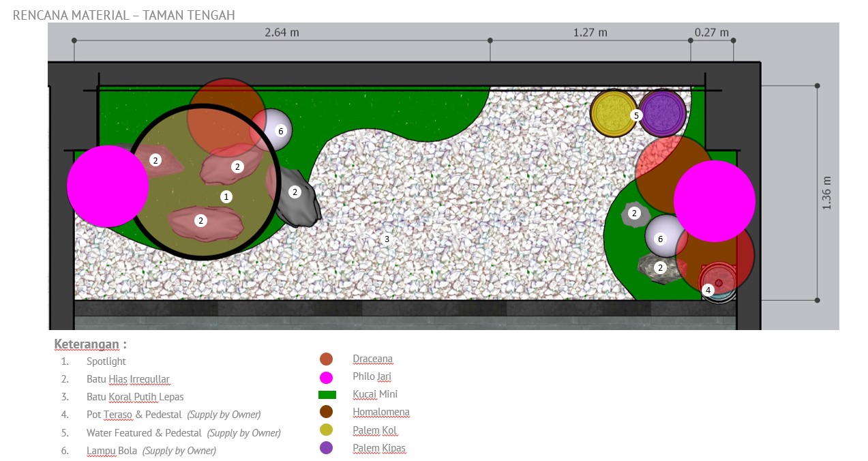The image size is (868, 461).
Task: Click 'Water Featured & Pedestal' legend entry
Action: click(144, 433)
